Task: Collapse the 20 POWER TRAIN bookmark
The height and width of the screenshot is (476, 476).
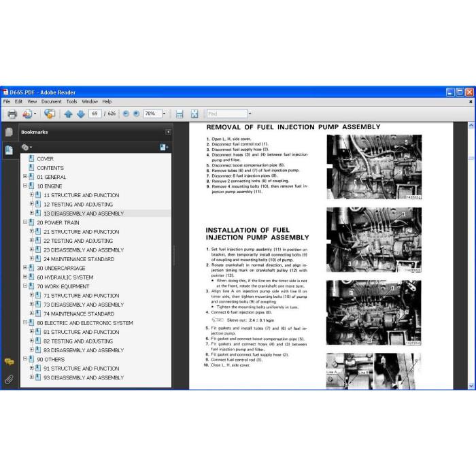Action: pyautogui.click(x=25, y=222)
